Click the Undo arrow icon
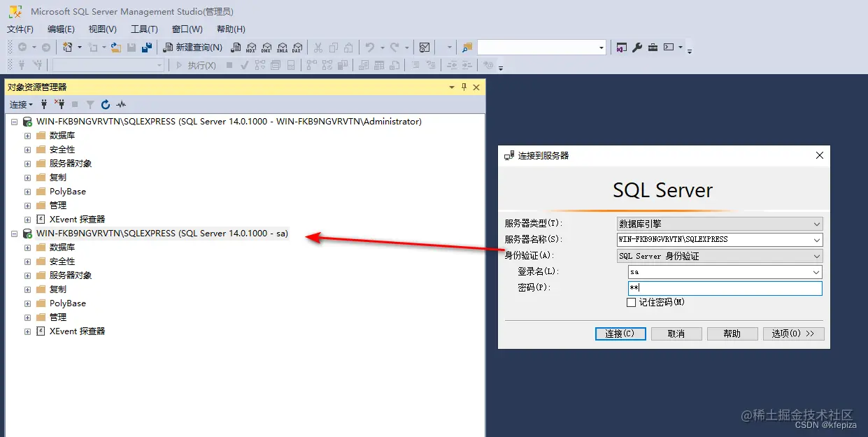The width and height of the screenshot is (868, 437). [370, 48]
